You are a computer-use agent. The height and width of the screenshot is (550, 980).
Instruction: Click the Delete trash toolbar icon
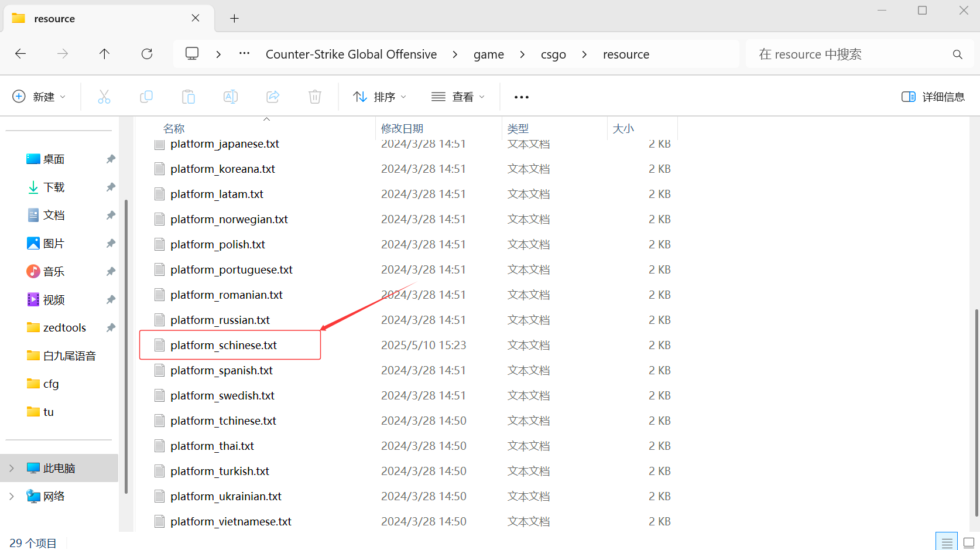click(x=315, y=97)
